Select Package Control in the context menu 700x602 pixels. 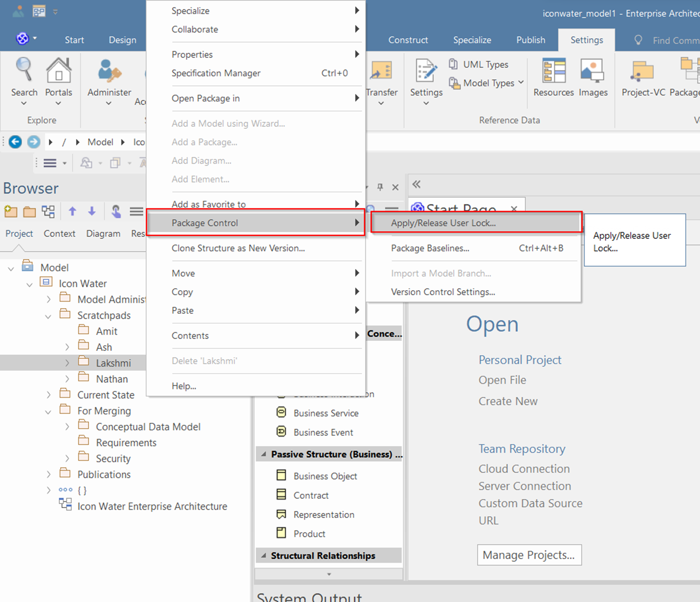(x=255, y=223)
